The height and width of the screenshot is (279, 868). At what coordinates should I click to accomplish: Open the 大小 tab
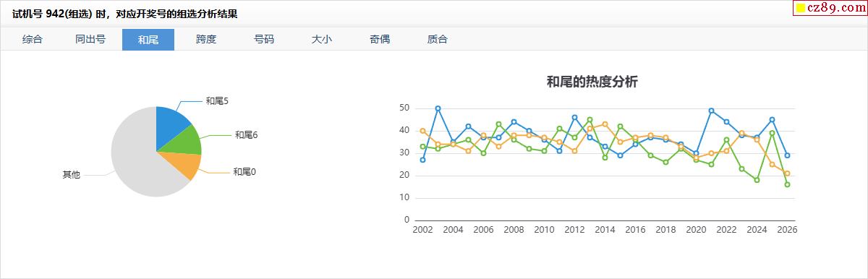(x=322, y=39)
